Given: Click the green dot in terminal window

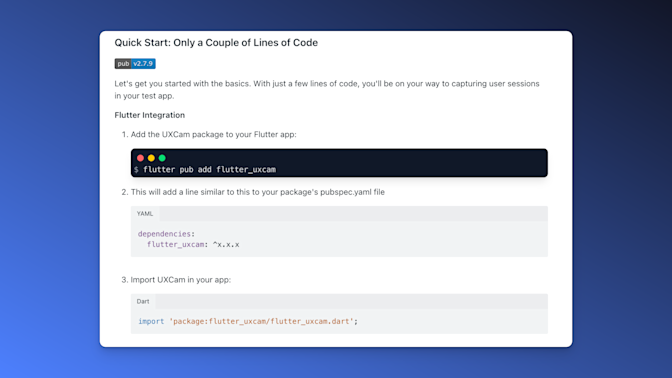Looking at the screenshot, I should (x=162, y=158).
